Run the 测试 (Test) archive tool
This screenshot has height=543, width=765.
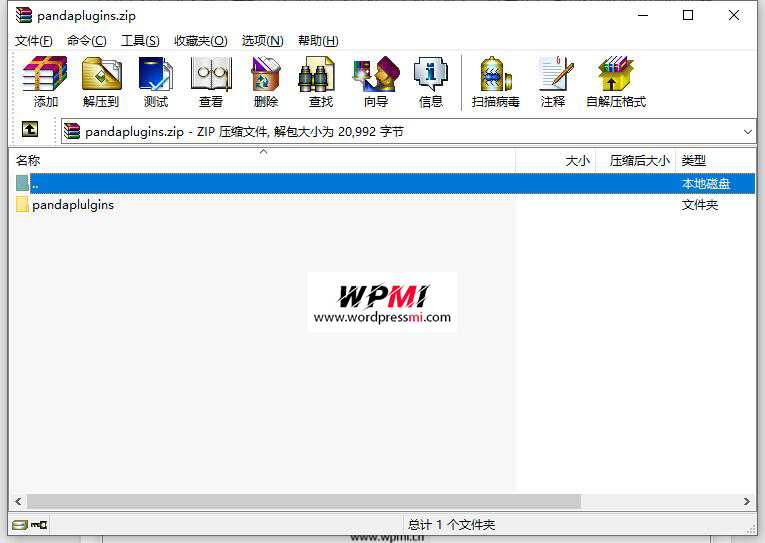156,82
